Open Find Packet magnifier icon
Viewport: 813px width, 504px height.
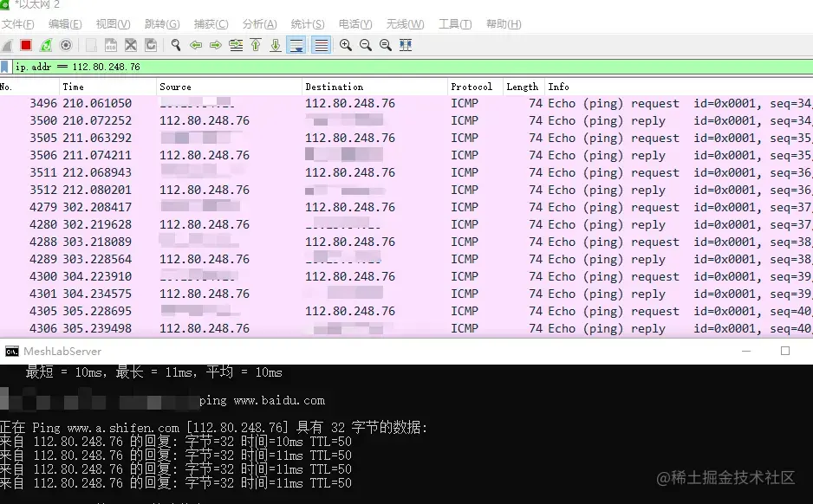click(176, 46)
